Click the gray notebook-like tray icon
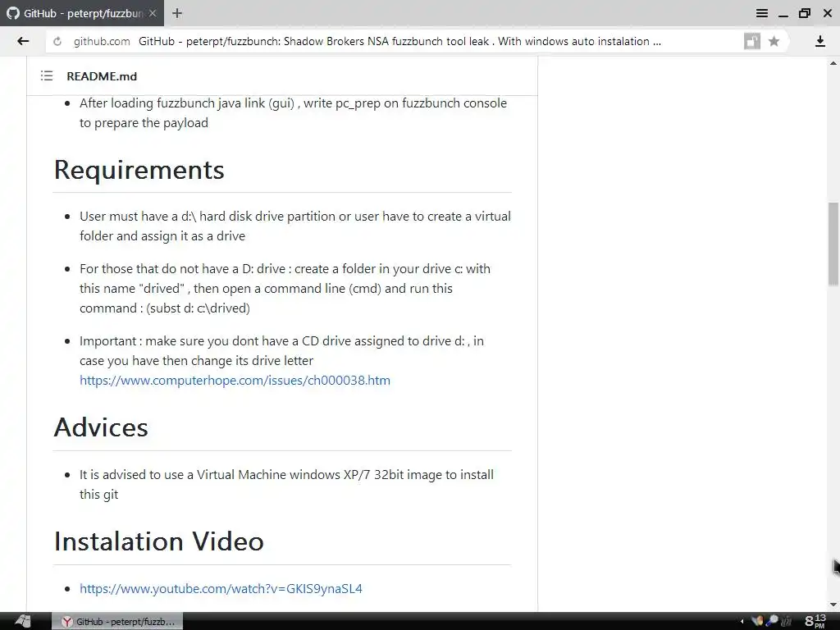Image resolution: width=840 pixels, height=630 pixels. coord(786,622)
